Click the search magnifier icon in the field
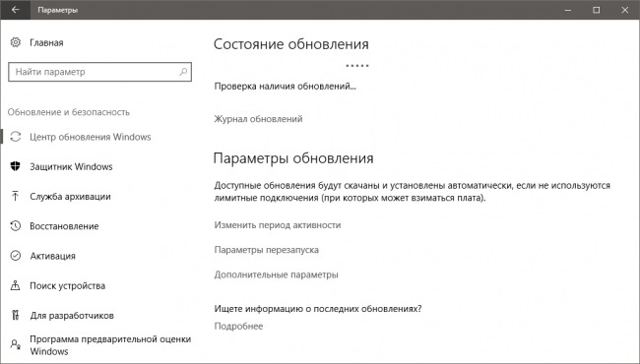Viewport: 640px width, 364px height. tap(183, 72)
